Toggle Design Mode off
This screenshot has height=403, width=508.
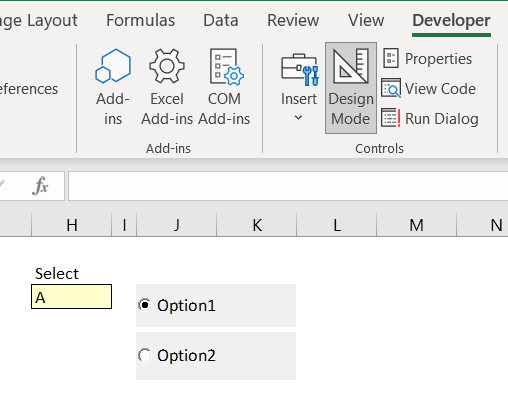(x=351, y=88)
